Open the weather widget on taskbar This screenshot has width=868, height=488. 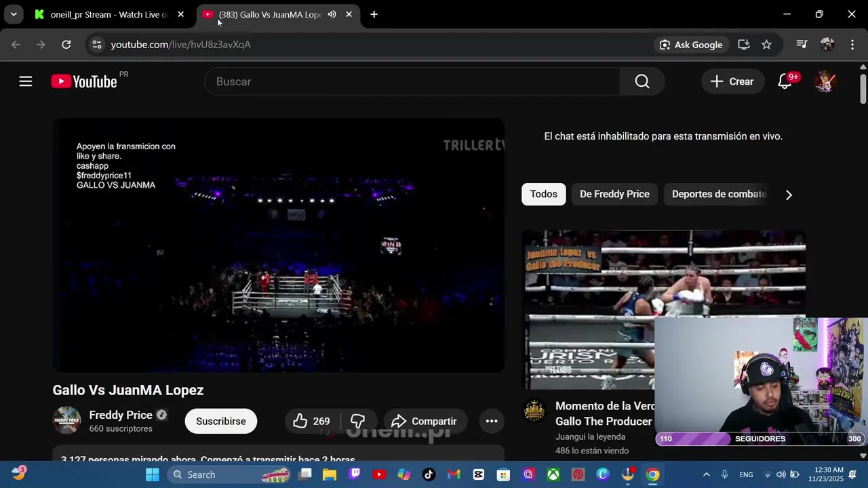[18, 474]
